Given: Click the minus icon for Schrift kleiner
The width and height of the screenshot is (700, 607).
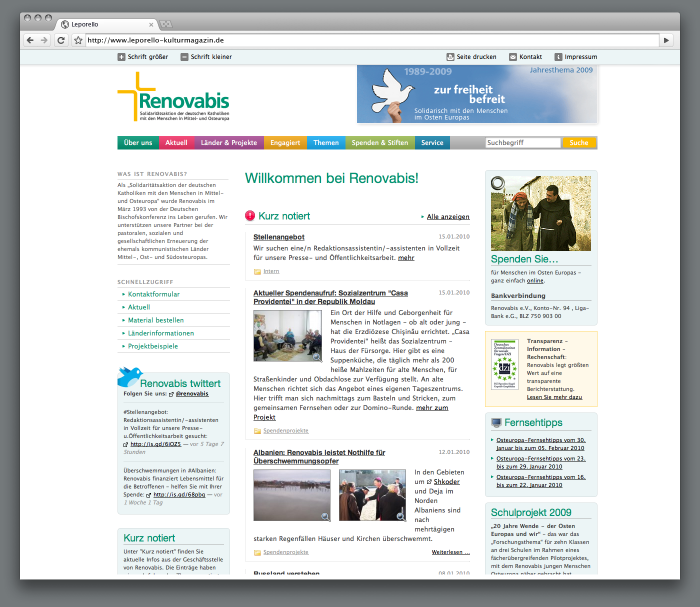Looking at the screenshot, I should (184, 57).
